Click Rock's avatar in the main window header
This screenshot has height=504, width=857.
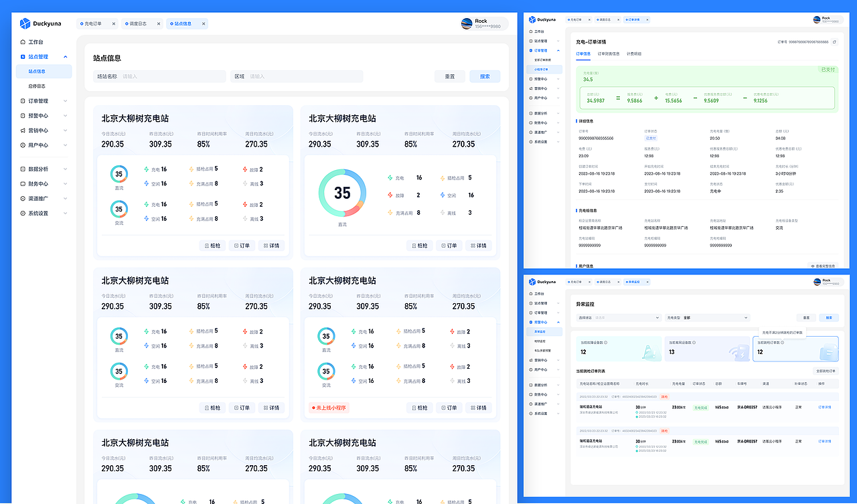[467, 23]
